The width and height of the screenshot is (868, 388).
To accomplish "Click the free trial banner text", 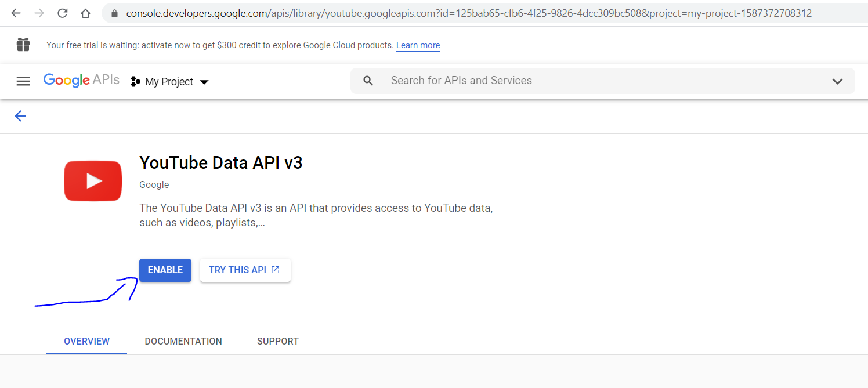I will click(x=220, y=45).
